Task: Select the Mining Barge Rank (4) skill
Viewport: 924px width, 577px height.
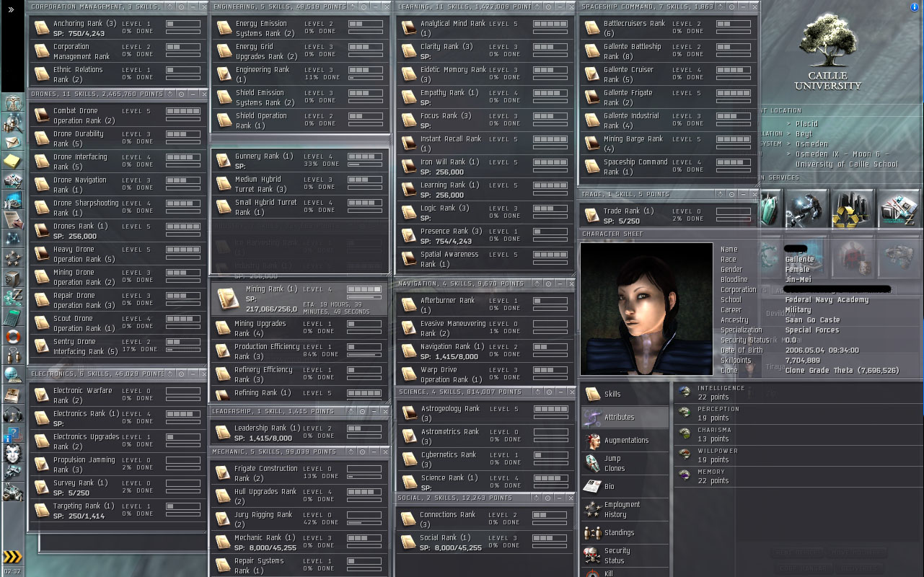Action: [669, 144]
